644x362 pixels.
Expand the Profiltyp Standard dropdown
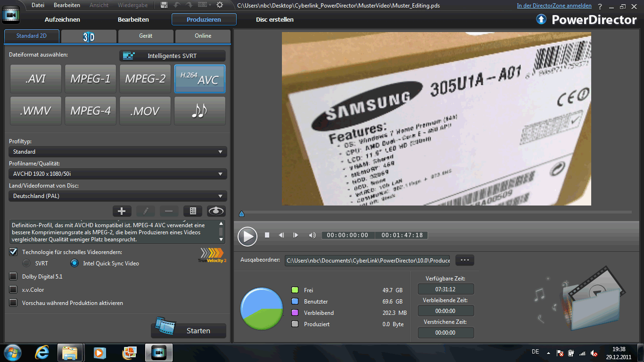pos(117,152)
